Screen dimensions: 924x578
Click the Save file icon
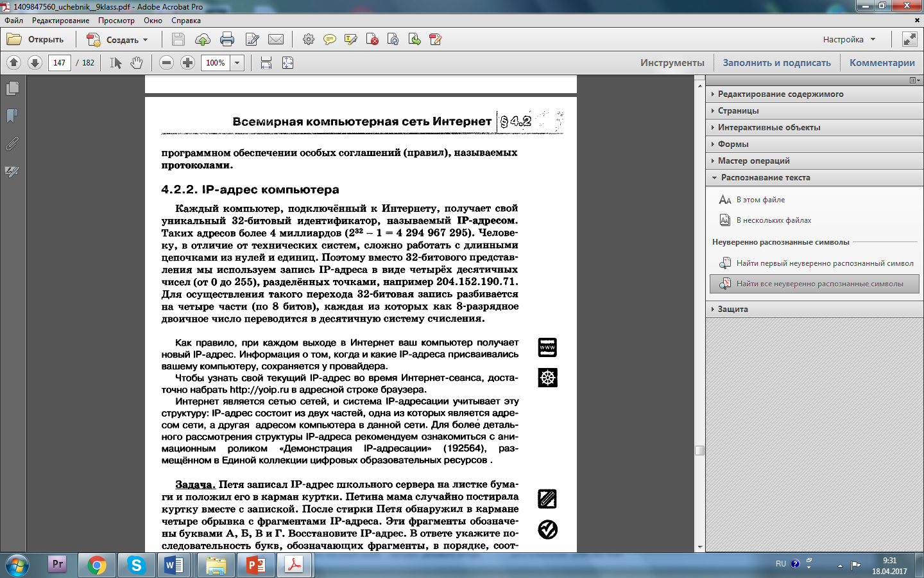pos(178,40)
